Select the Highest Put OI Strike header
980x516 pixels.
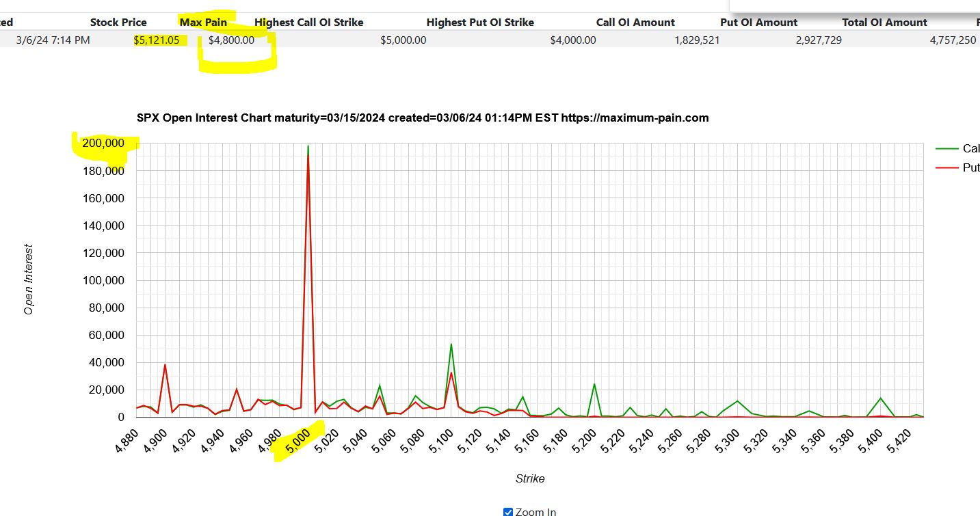480,22
